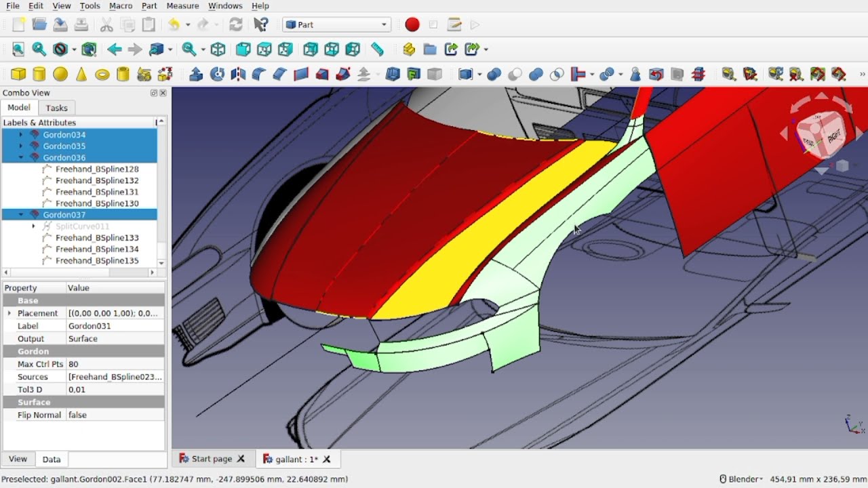This screenshot has width=868, height=488.
Task: Switch to isometric view
Action: 218,49
